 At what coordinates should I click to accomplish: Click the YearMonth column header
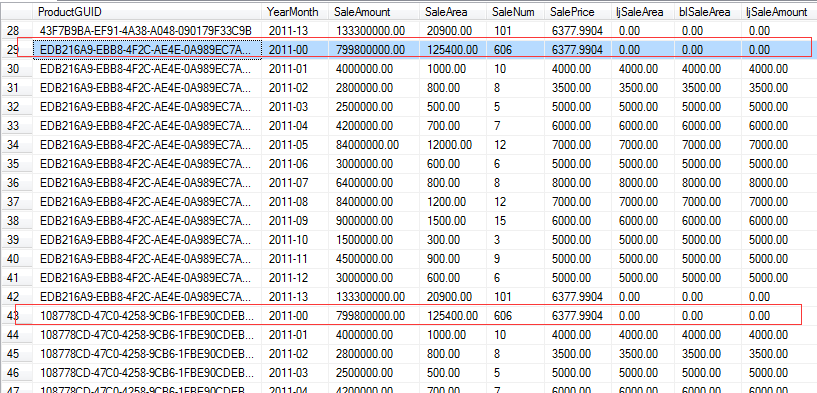click(296, 11)
